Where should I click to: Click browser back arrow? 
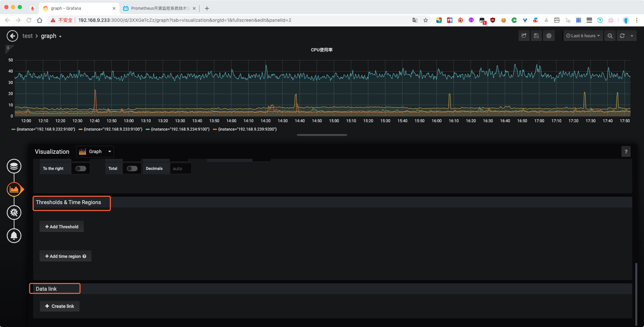(x=7, y=20)
